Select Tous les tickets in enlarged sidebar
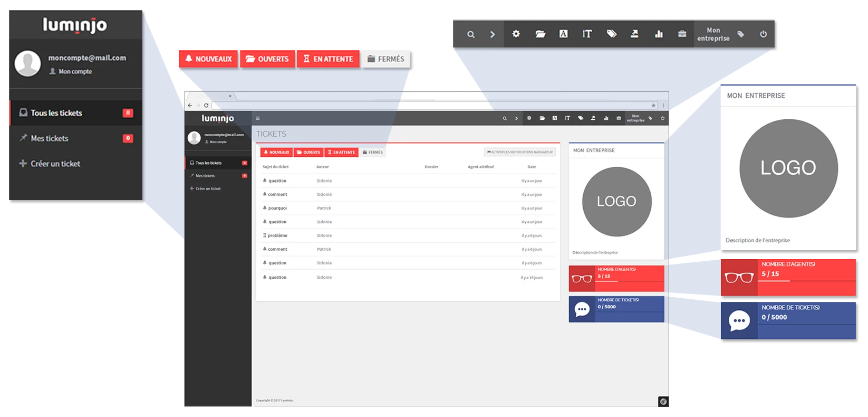 pos(76,113)
